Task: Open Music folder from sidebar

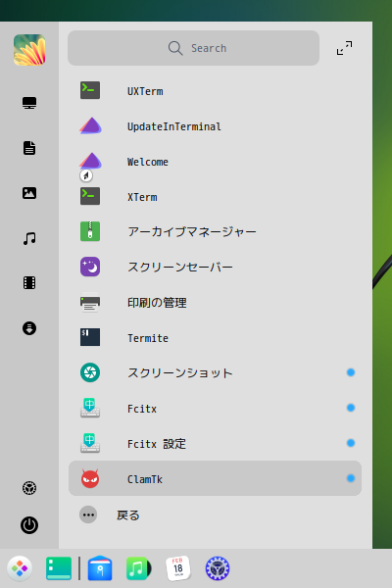Action: pos(29,238)
